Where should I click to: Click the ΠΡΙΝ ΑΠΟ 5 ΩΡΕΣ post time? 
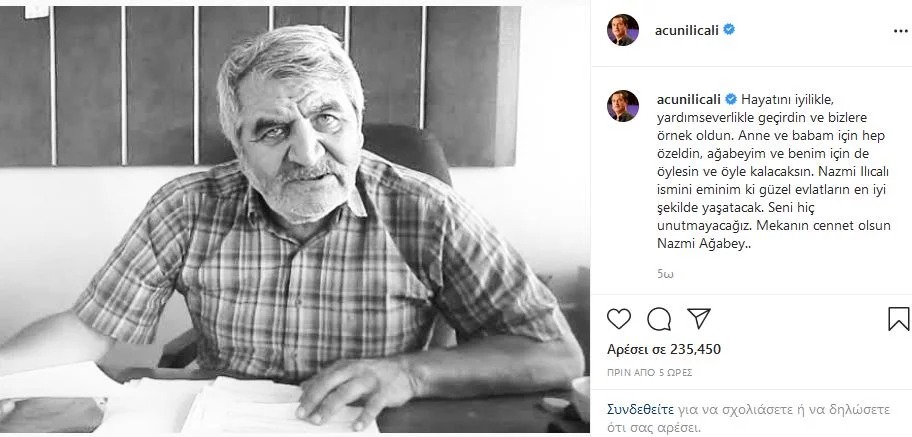(x=650, y=372)
